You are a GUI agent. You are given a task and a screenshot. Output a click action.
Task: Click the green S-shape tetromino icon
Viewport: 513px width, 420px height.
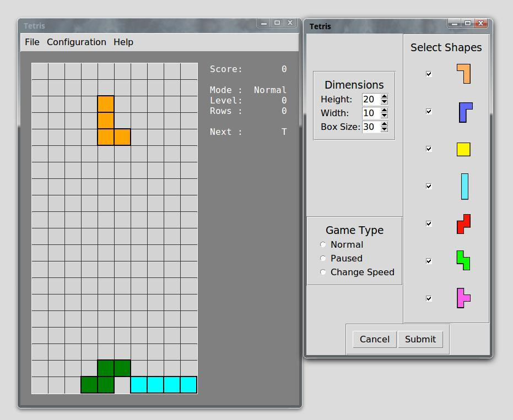point(463,260)
